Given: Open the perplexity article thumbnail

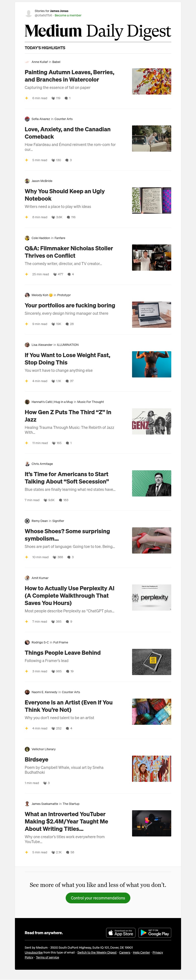Looking at the screenshot, I should 151,597.
